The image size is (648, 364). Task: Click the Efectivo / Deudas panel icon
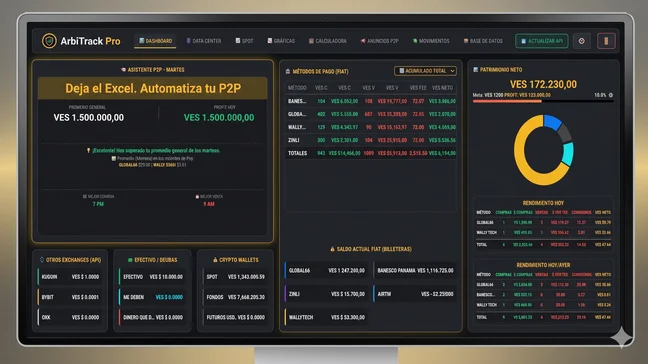click(130, 260)
